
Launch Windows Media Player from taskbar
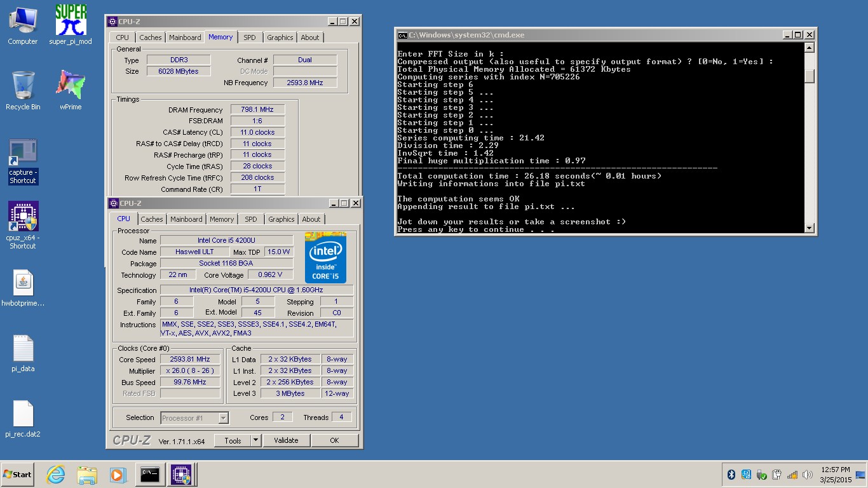118,474
